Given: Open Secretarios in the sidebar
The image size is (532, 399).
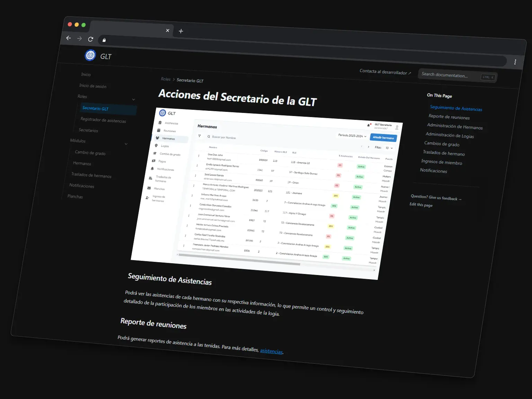Looking at the screenshot, I should (x=88, y=130).
